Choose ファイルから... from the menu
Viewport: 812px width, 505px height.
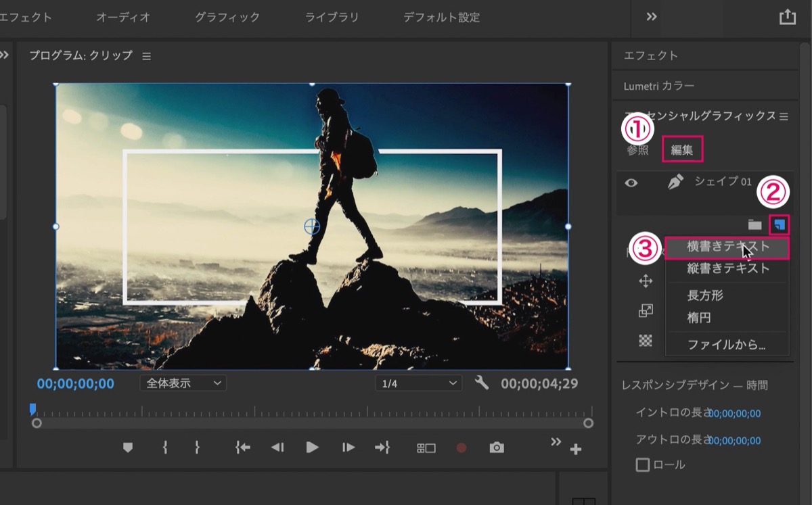point(727,345)
